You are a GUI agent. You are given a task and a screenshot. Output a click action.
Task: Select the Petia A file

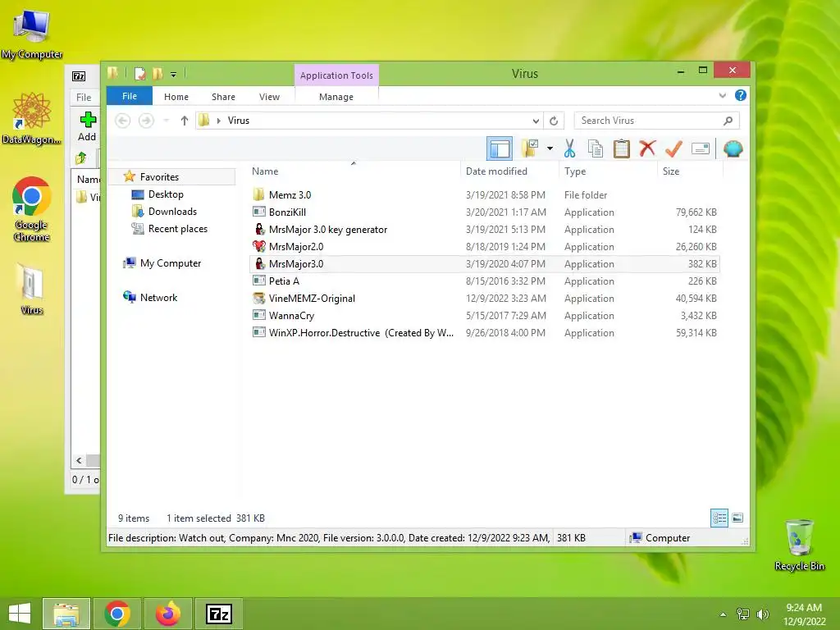(x=484, y=281)
